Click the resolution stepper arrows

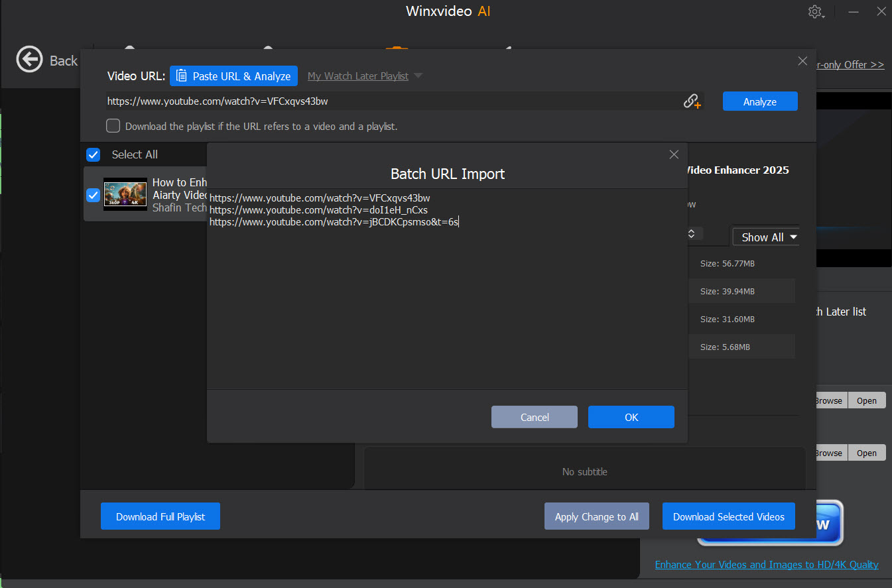click(692, 233)
